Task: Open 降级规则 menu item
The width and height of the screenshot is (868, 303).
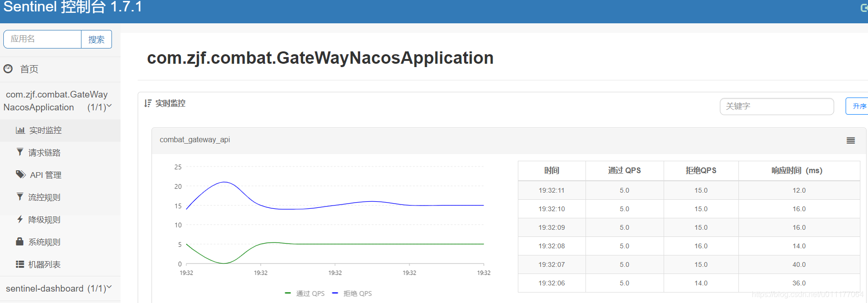Action: coord(44,220)
